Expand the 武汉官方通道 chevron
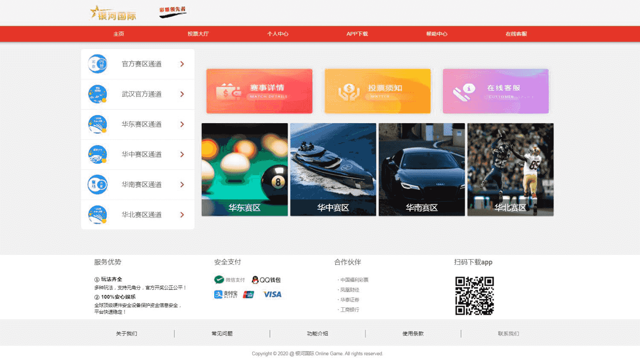The height and width of the screenshot is (364, 640). click(182, 94)
